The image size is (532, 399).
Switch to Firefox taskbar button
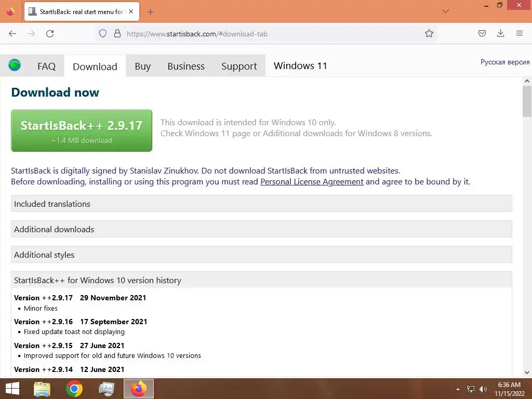click(138, 389)
